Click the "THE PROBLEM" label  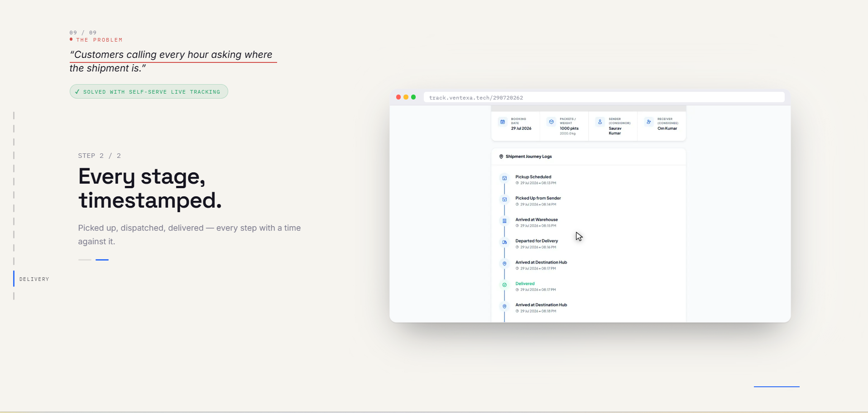100,40
